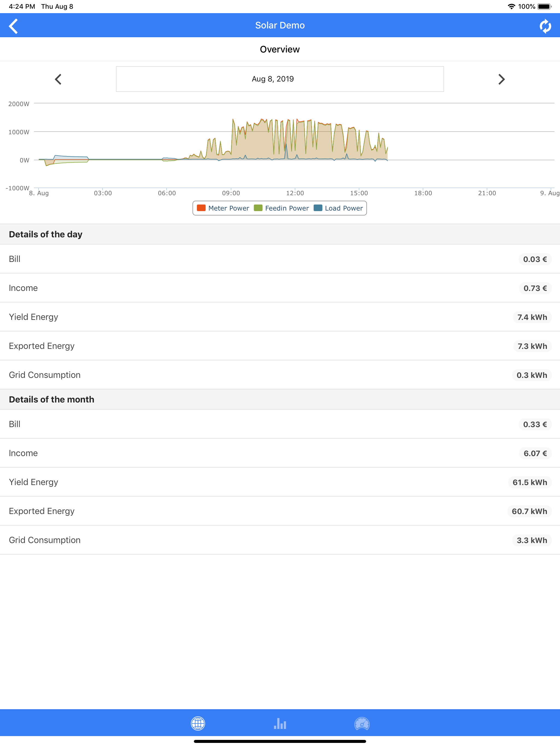Go to the previous day
Viewport: 560px width, 747px height.
click(x=58, y=79)
